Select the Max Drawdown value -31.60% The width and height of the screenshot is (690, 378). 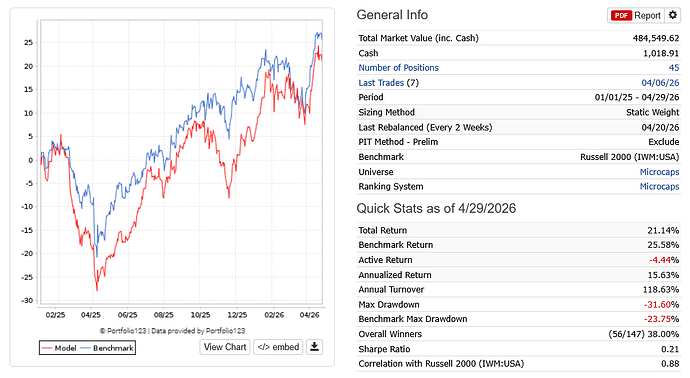[x=661, y=305]
